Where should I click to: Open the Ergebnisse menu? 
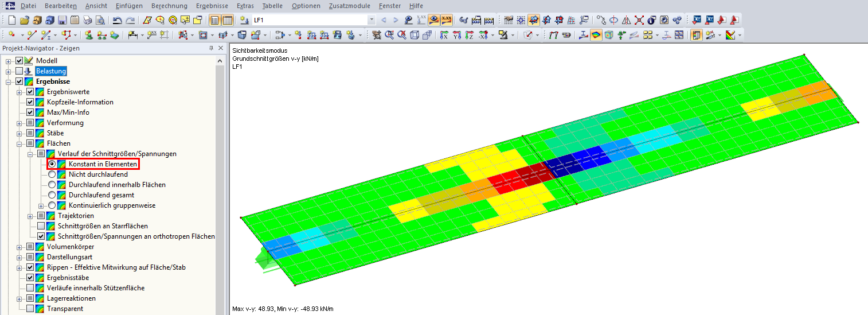[x=212, y=6]
